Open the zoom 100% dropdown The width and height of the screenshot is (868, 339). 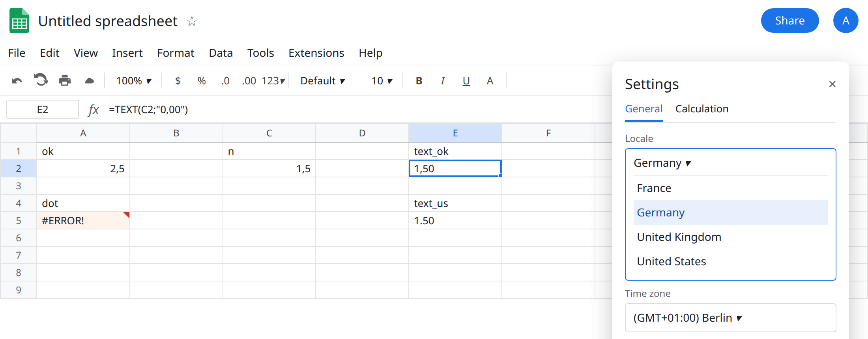134,81
